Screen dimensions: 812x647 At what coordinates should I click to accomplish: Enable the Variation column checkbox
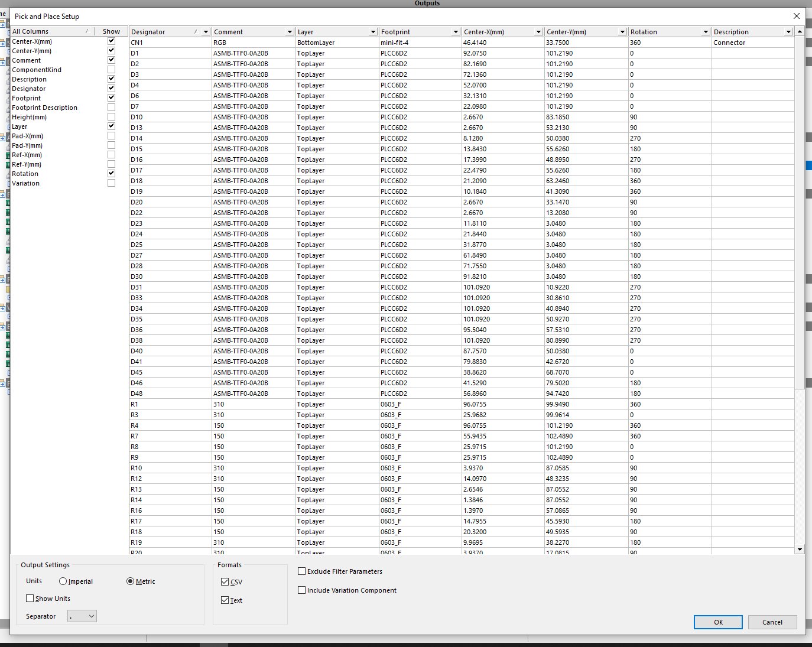111,183
